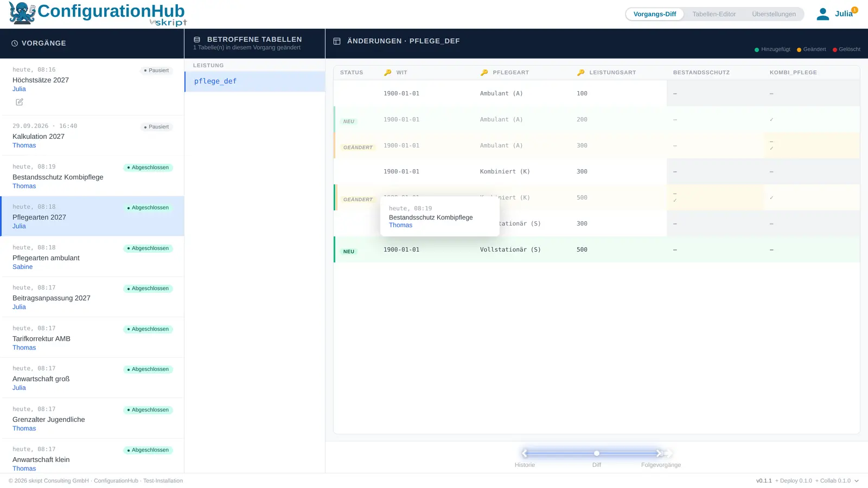Open the Anwartschaft groß Vorgang
The height and width of the screenshot is (488, 868).
[92, 378]
